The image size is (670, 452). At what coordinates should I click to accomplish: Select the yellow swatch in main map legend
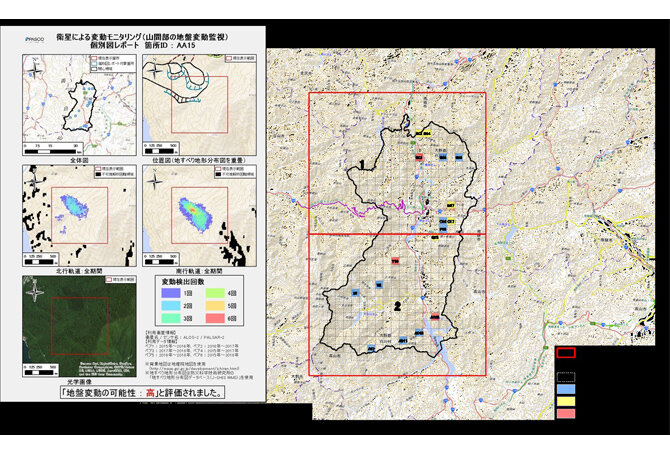tap(566, 399)
